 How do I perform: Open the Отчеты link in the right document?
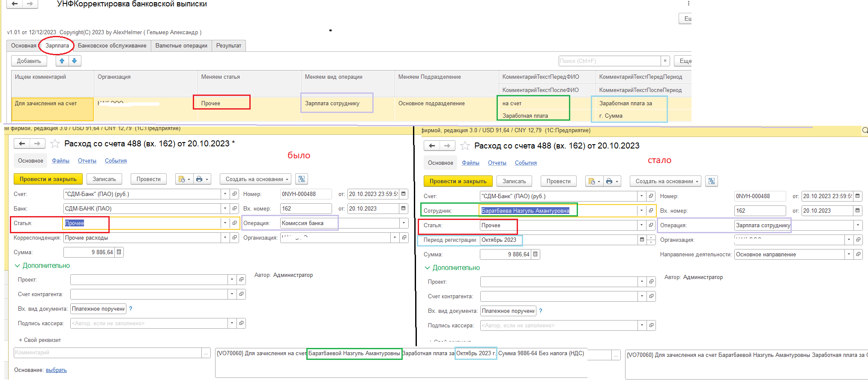[497, 163]
